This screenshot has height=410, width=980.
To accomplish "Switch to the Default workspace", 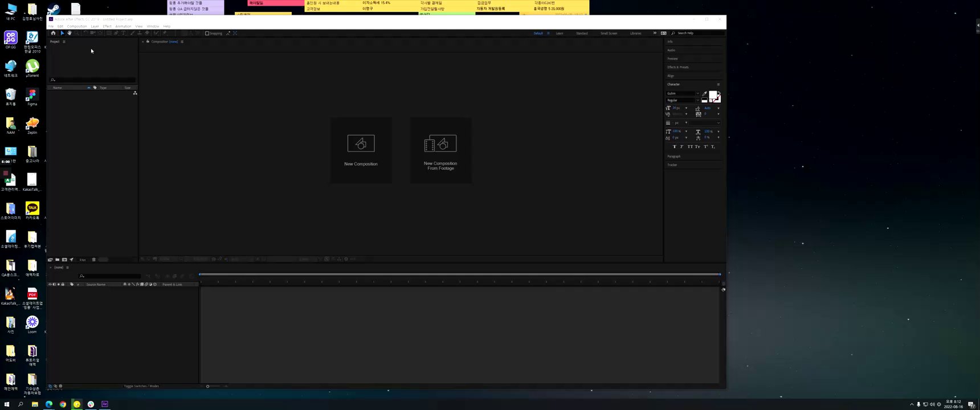I will pos(538,33).
